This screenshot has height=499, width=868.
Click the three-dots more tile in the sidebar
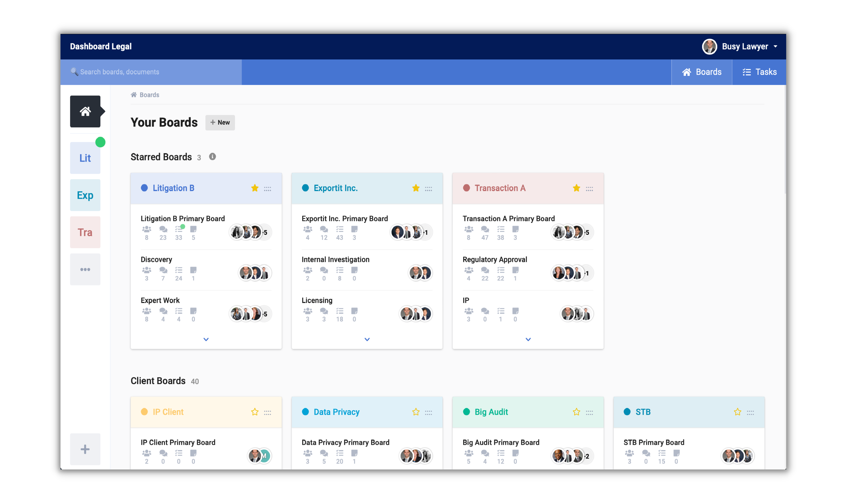85,269
